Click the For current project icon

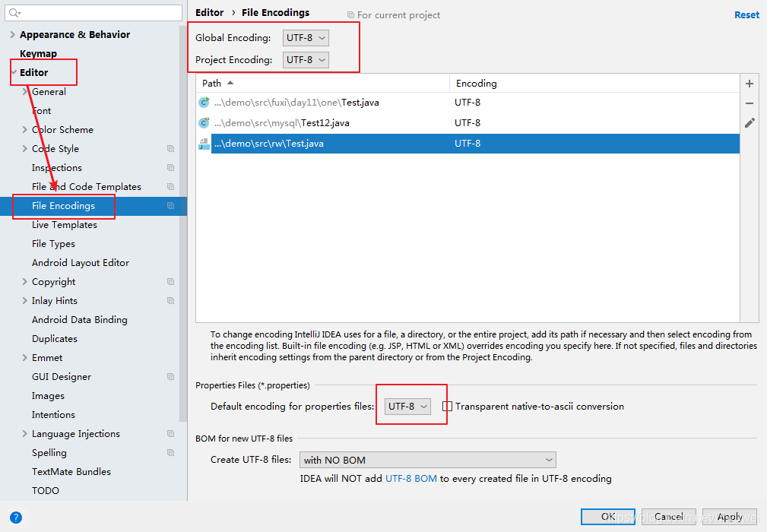(350, 15)
